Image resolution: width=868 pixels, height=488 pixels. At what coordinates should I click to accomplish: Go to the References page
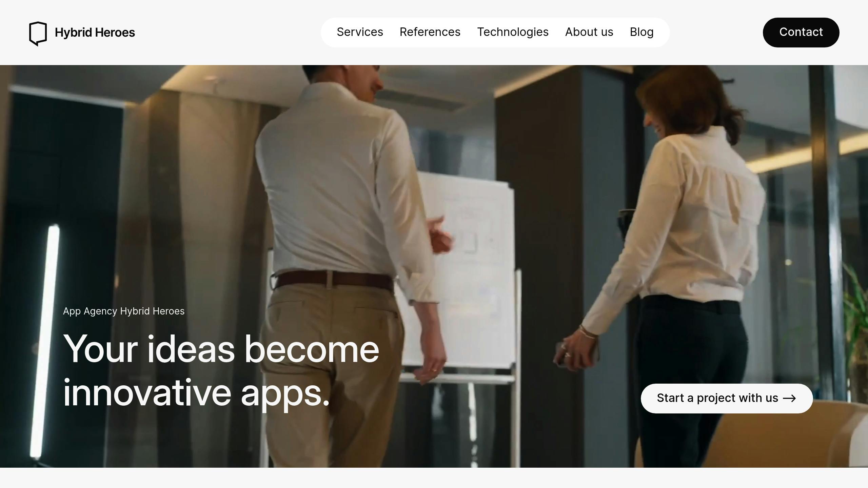click(x=430, y=32)
